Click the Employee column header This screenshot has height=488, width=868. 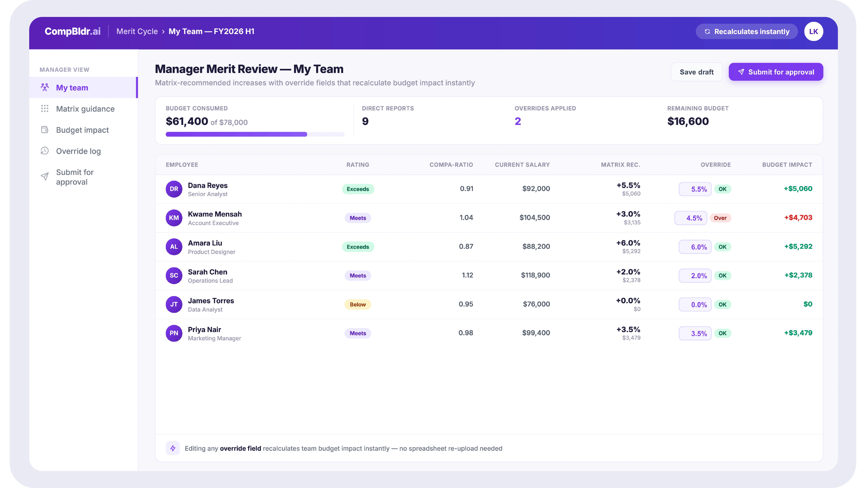tap(182, 165)
